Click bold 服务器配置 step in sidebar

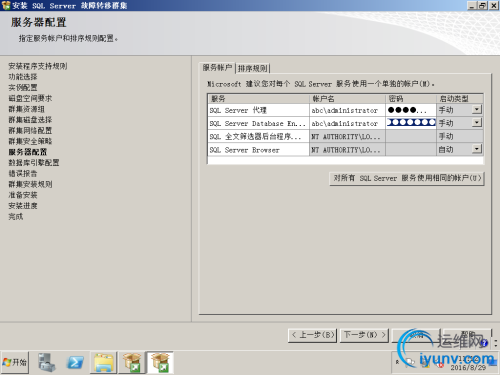(x=27, y=152)
